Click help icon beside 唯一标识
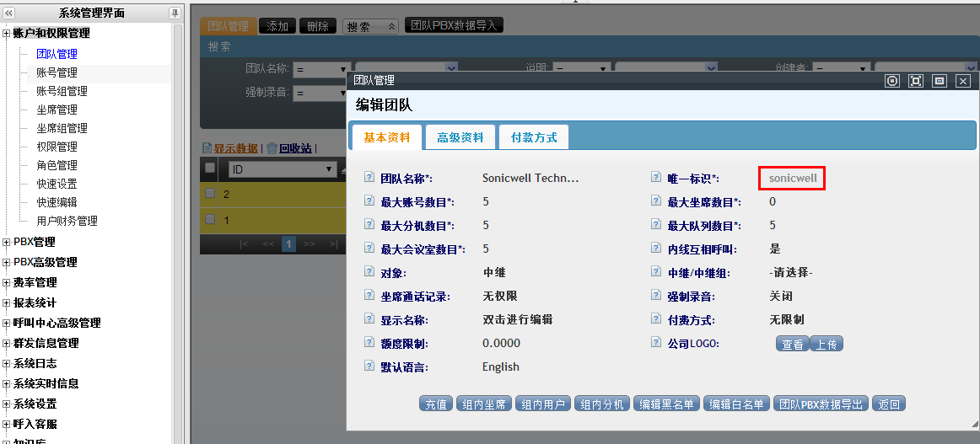Image resolution: width=980 pixels, height=444 pixels. coord(655,178)
